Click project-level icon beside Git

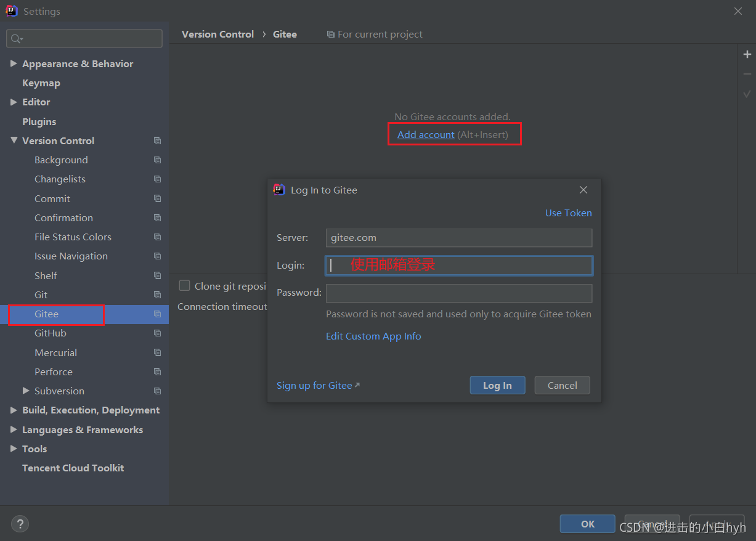[158, 295]
